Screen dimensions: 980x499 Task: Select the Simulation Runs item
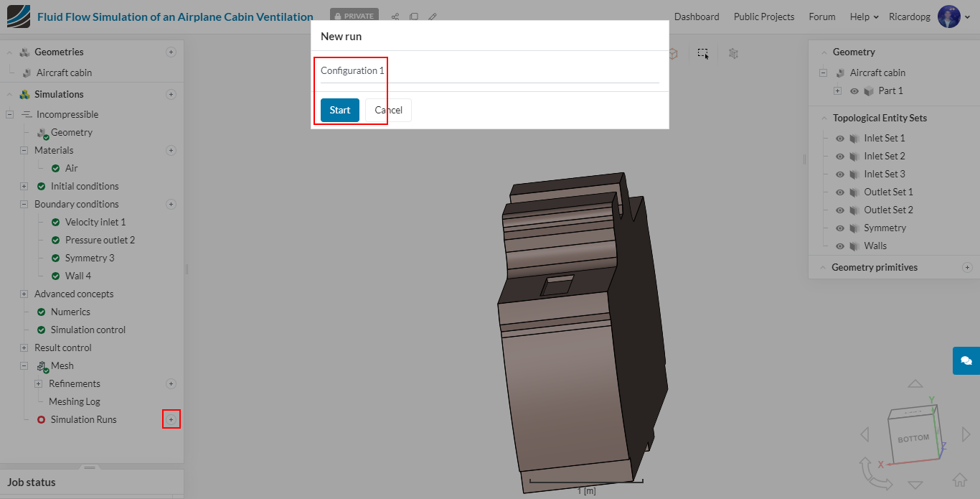click(83, 419)
